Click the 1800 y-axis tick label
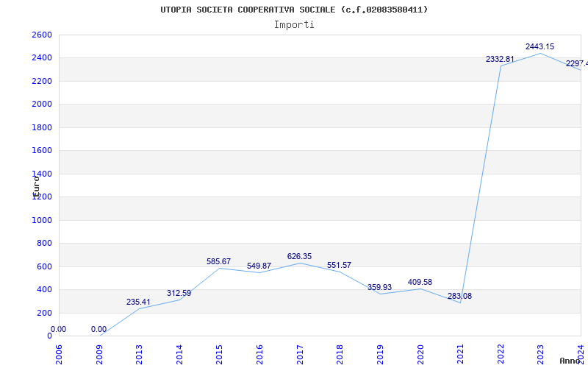588x368 pixels. click(42, 127)
